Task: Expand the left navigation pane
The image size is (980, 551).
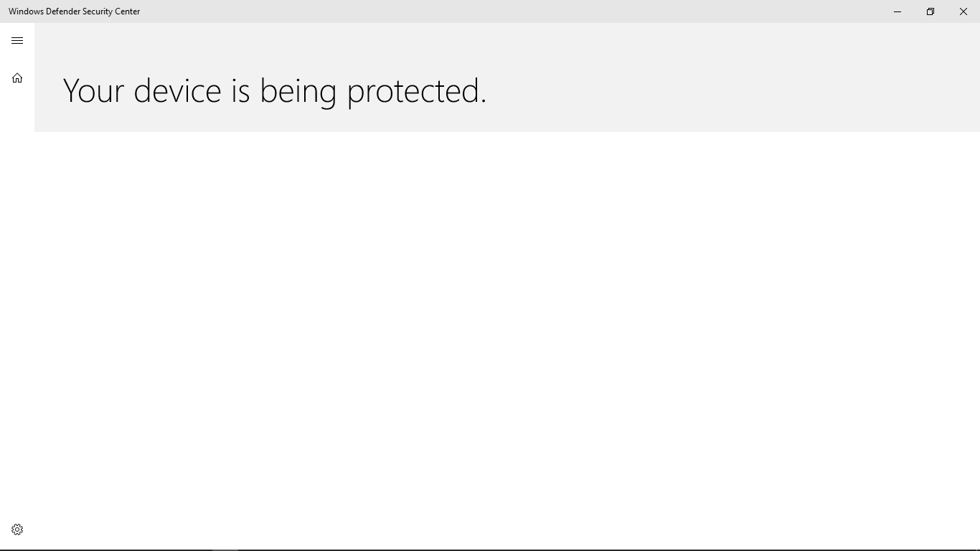Action: [x=17, y=41]
